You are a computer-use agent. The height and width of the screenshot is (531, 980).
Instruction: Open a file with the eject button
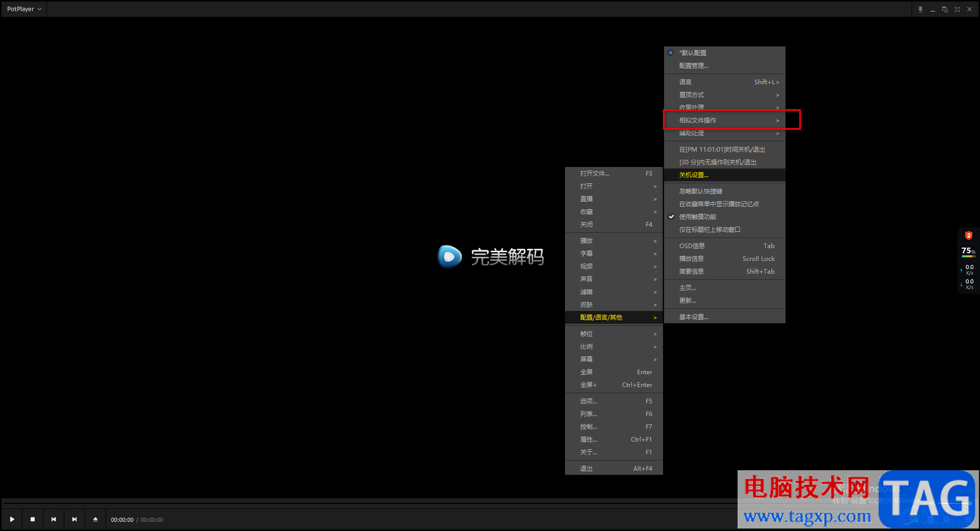coord(95,519)
